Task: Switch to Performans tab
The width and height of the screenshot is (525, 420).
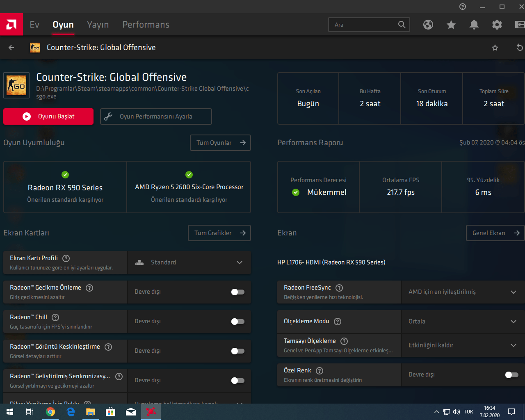Action: (146, 25)
